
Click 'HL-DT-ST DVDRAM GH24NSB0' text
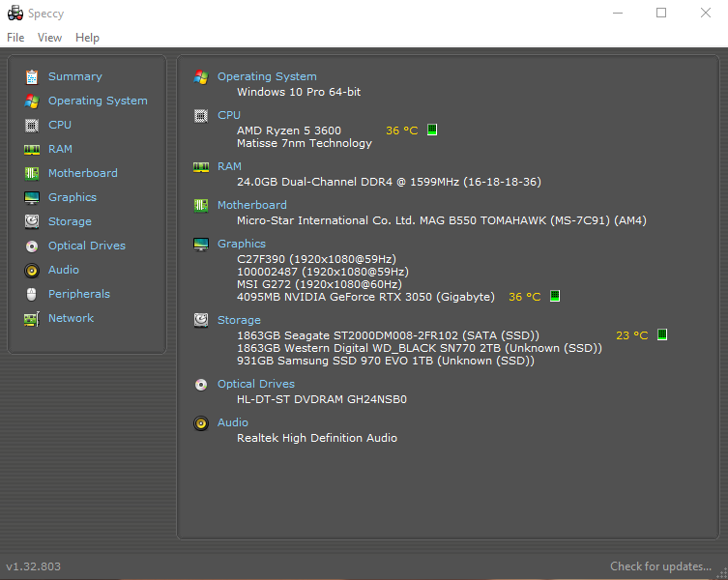322,399
